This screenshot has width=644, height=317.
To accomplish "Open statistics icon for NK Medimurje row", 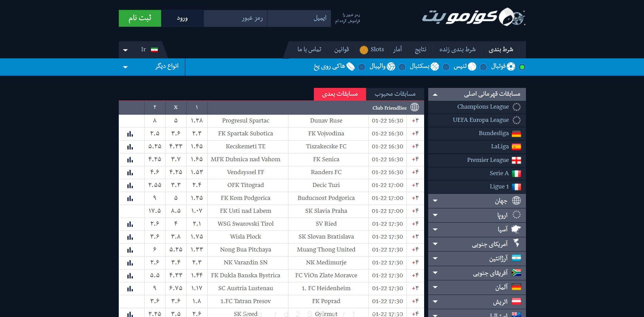I will coord(130,263).
